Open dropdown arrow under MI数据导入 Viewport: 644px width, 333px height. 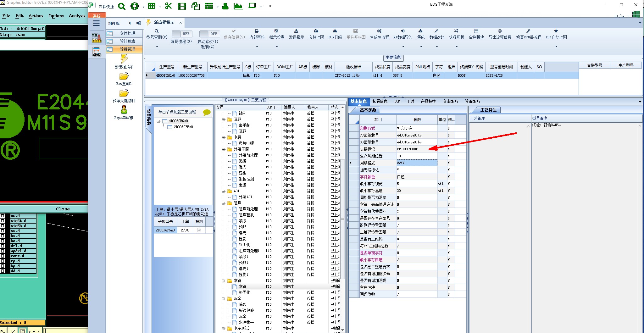coord(403,47)
